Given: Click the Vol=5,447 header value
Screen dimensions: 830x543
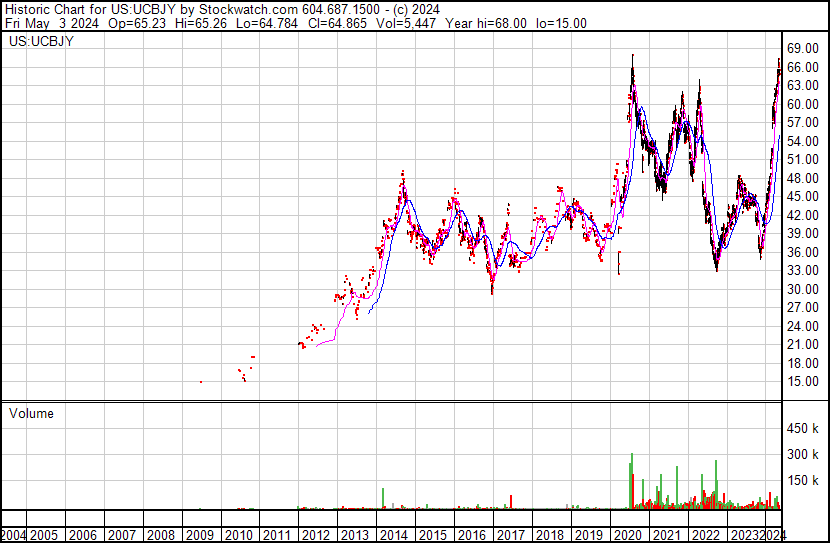Looking at the screenshot, I should coord(406,24).
